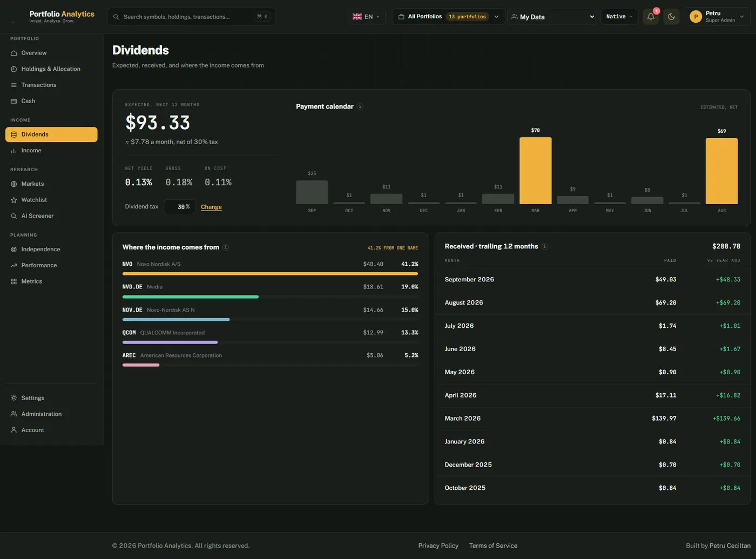Toggle dark mode moon icon

click(x=671, y=17)
